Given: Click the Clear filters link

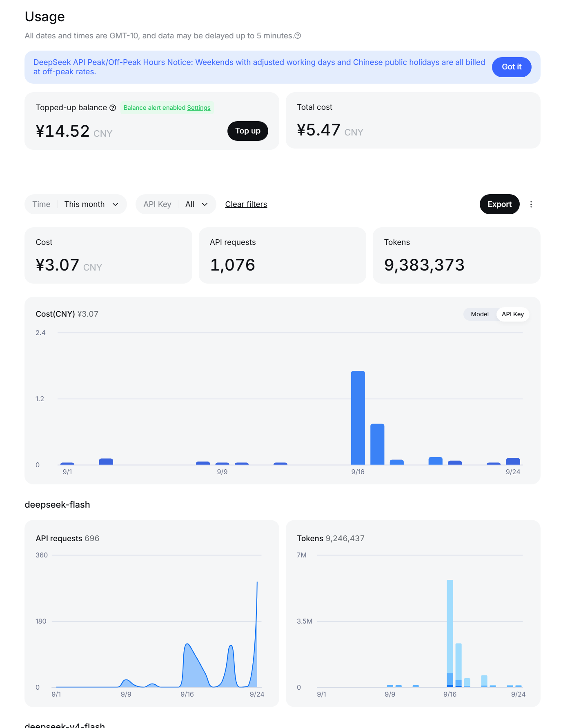Looking at the screenshot, I should click(246, 204).
